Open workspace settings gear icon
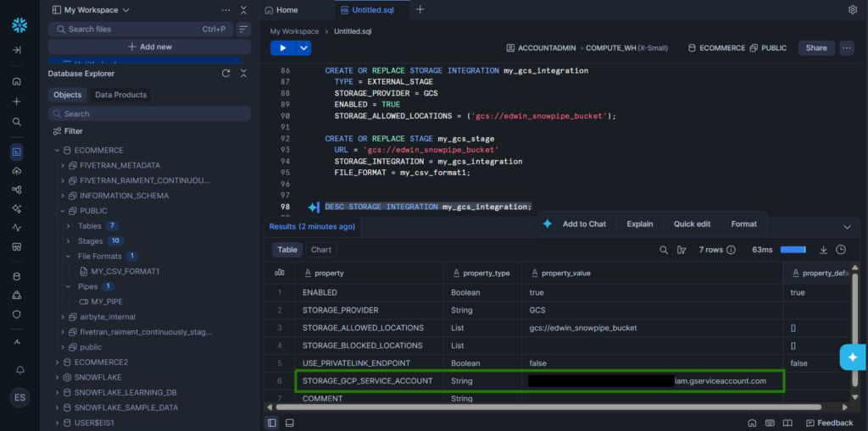Image resolution: width=868 pixels, height=431 pixels. (x=853, y=9)
